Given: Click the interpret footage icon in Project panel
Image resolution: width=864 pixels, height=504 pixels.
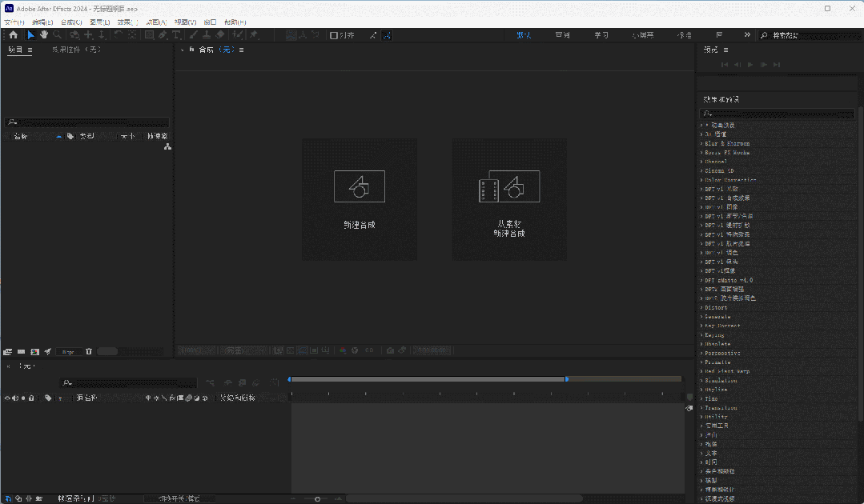Looking at the screenshot, I should click(8, 351).
